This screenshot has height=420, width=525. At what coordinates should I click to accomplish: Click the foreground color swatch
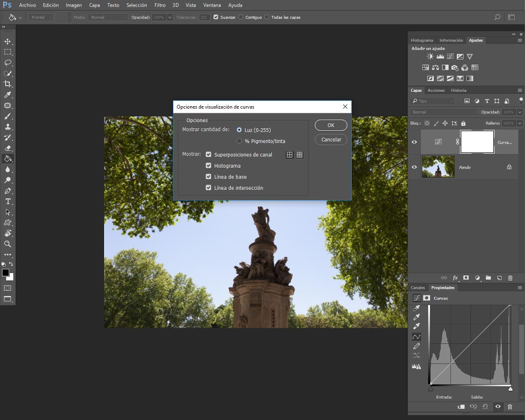pyautogui.click(x=5, y=272)
